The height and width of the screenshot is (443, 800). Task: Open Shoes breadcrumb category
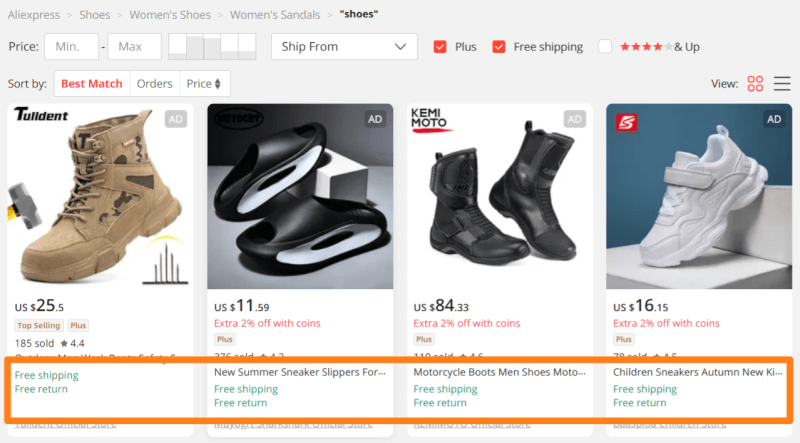[94, 15]
